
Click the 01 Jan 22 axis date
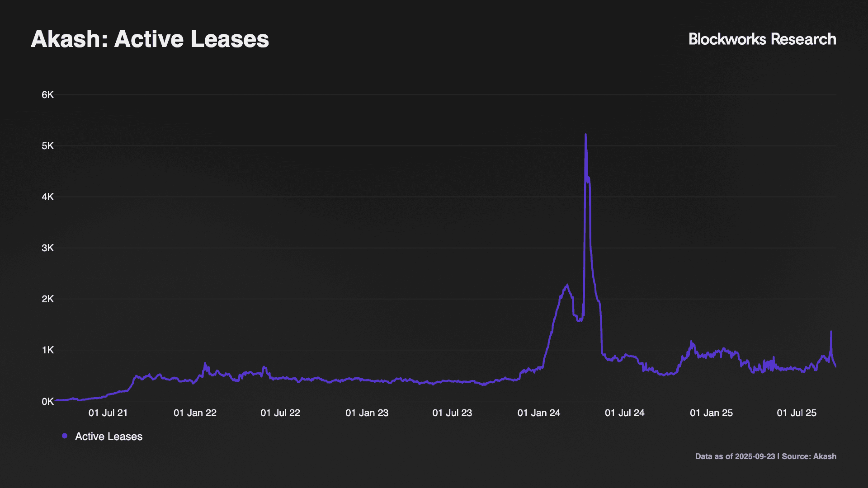click(x=195, y=413)
